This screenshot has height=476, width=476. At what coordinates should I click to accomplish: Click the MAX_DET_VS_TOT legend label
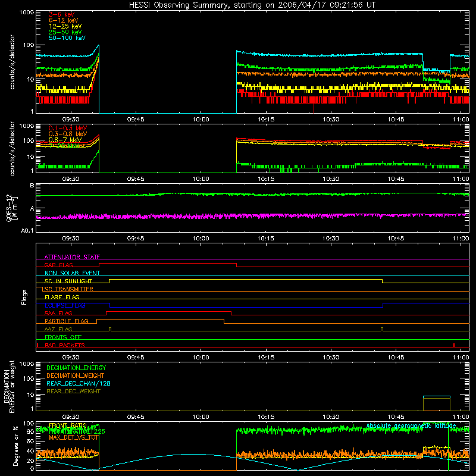tap(74, 437)
